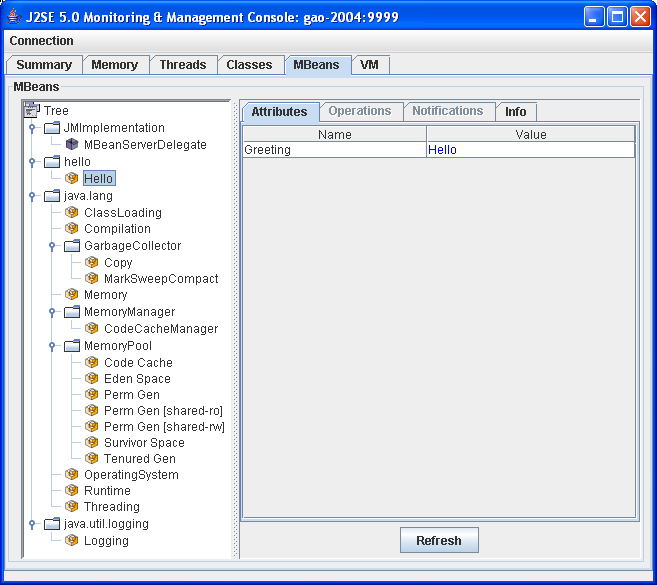Viewport: 657px width, 585px height.
Task: Collapse the JMImplementation tree node
Action: 32,128
